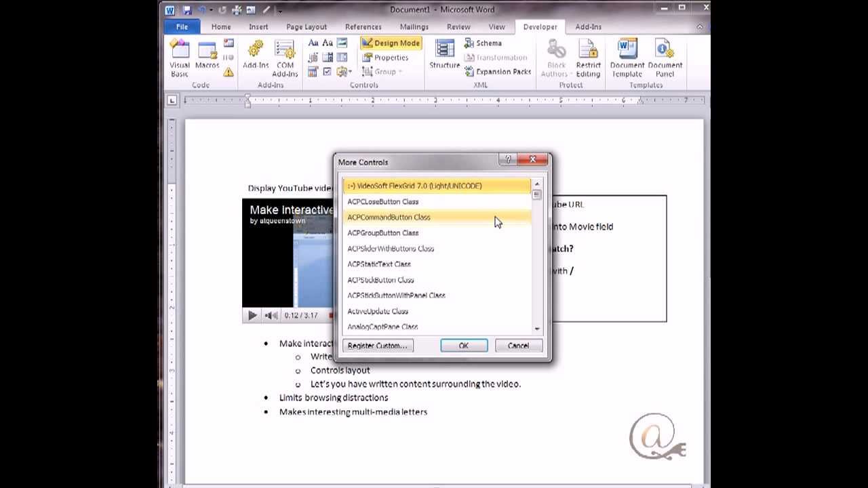Select ACPStaticText Class in list
868x488 pixels.
click(437, 264)
